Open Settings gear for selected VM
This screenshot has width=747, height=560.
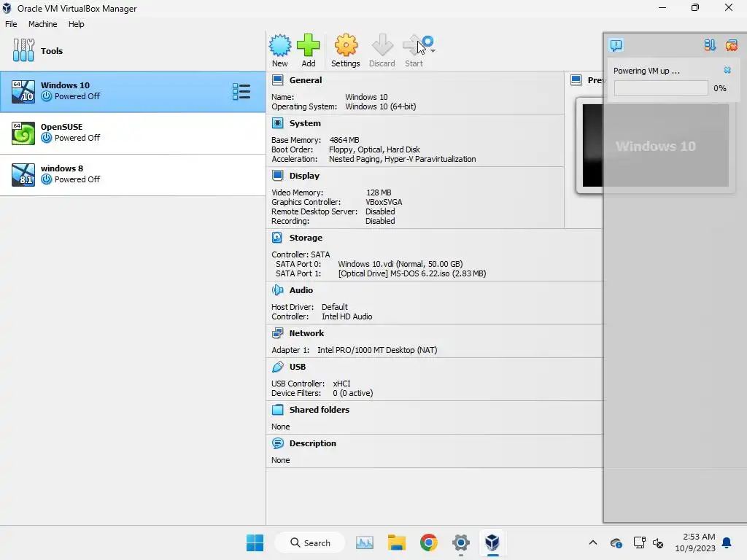[345, 45]
